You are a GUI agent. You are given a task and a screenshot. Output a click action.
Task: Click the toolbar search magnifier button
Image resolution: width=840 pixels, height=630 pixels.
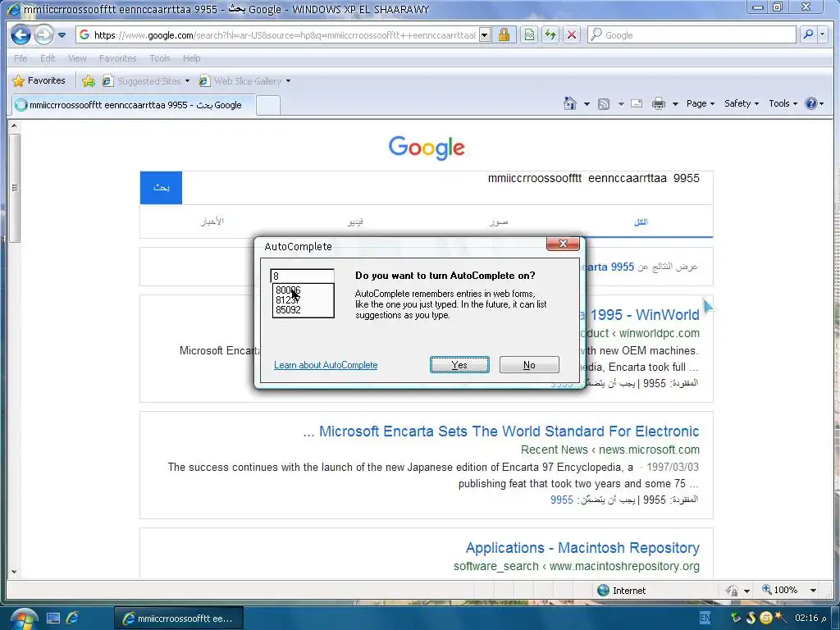[x=808, y=35]
